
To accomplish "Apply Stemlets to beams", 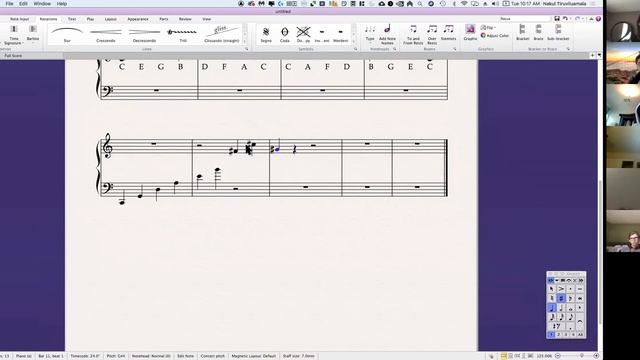I will pos(448,33).
